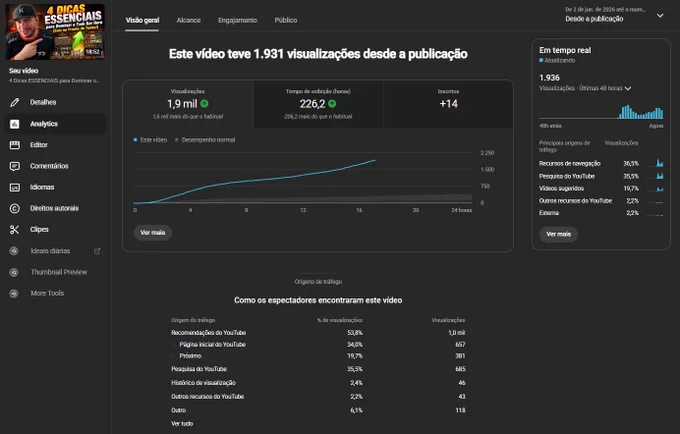Screen dimensions: 680x434
Task: Click the green up-arrow beside 226,2
Action: point(332,104)
